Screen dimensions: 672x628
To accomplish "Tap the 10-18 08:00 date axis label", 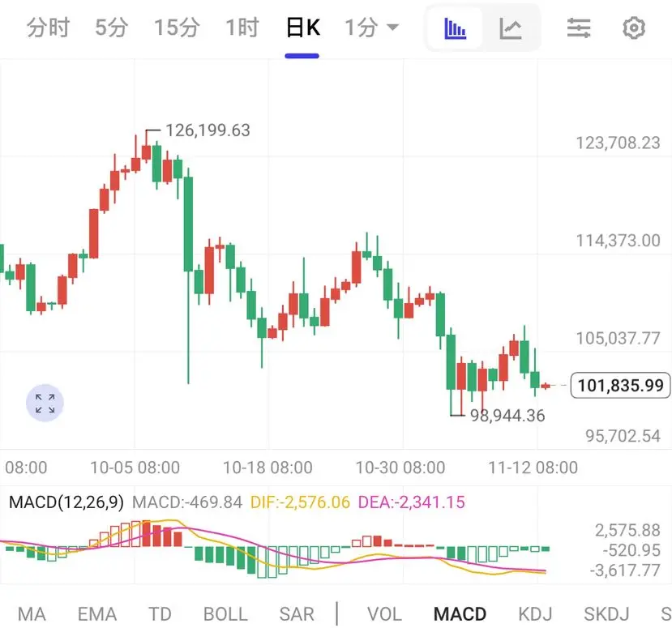I will pyautogui.click(x=268, y=468).
